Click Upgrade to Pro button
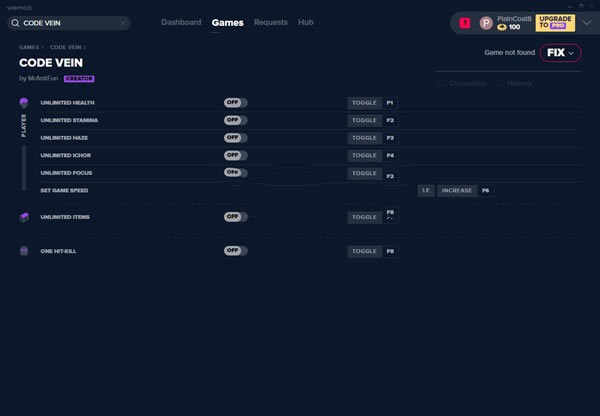This screenshot has width=600, height=416. [x=555, y=23]
